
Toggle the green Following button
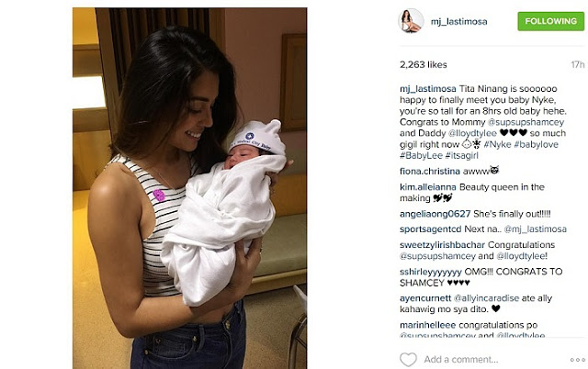550,21
